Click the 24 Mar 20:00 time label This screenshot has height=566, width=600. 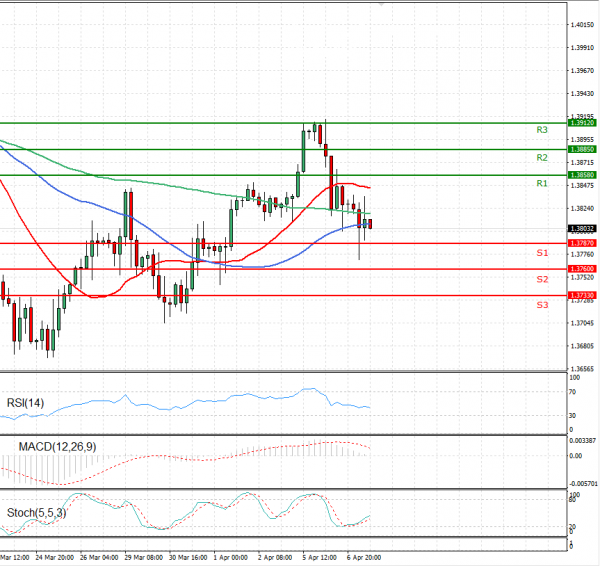(x=55, y=558)
